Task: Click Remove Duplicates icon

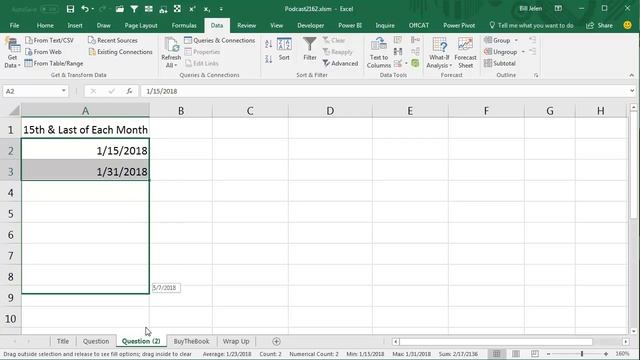Action: click(398, 52)
